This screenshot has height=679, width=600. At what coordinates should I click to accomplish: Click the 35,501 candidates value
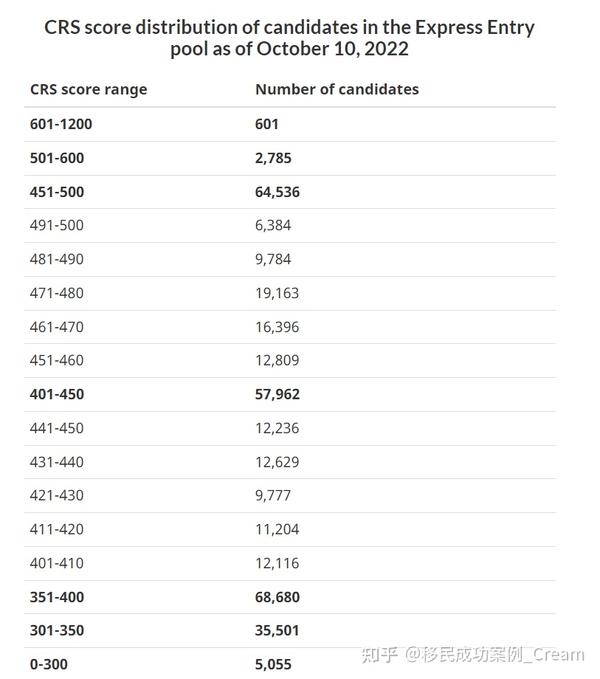pyautogui.click(x=277, y=631)
